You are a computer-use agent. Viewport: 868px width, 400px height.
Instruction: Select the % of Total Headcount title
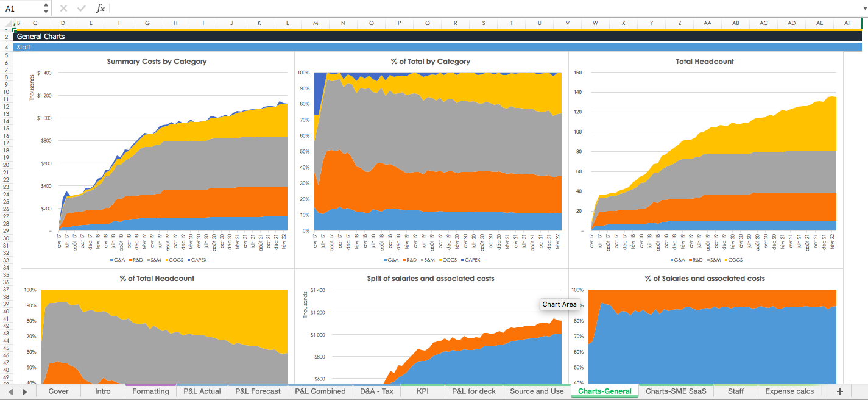157,279
